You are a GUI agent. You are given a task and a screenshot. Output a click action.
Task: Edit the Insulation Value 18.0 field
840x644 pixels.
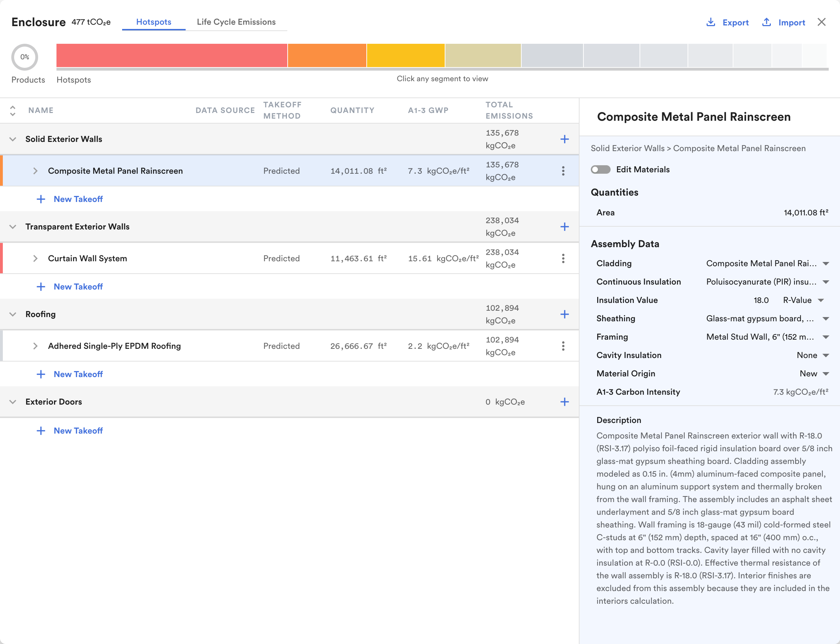[761, 300]
